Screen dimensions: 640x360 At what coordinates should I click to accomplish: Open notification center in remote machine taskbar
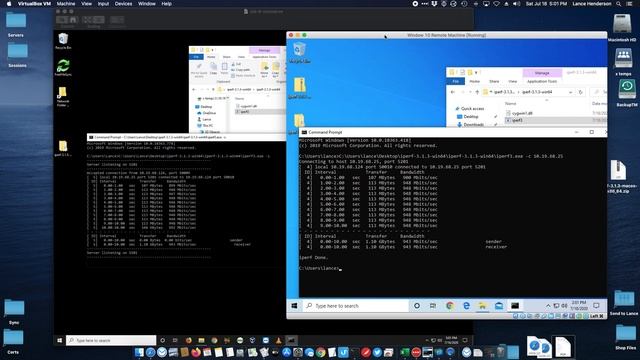(x=596, y=306)
